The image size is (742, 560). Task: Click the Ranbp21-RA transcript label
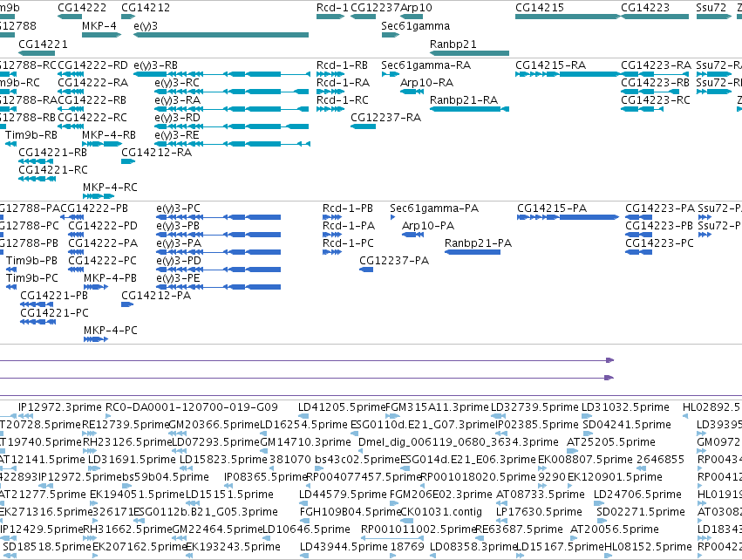(464, 100)
